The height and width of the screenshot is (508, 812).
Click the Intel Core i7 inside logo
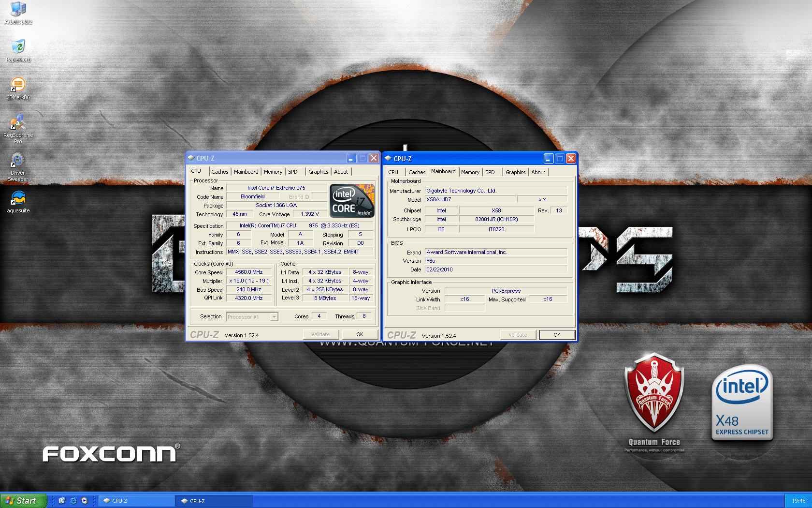pos(352,200)
